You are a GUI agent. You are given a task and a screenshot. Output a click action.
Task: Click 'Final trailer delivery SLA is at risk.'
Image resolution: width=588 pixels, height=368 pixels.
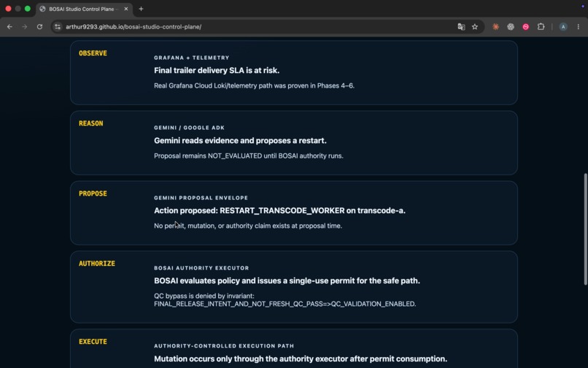pos(217,71)
